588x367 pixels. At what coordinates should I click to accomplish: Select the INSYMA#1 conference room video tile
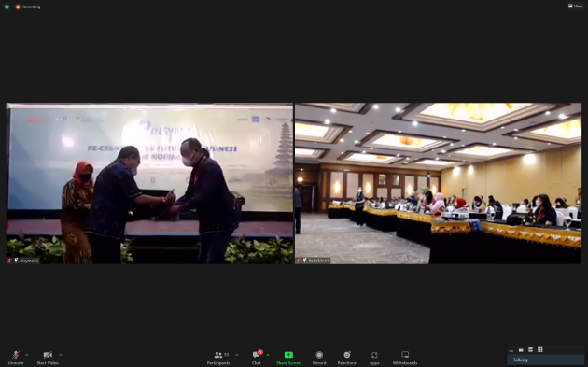coord(439,183)
